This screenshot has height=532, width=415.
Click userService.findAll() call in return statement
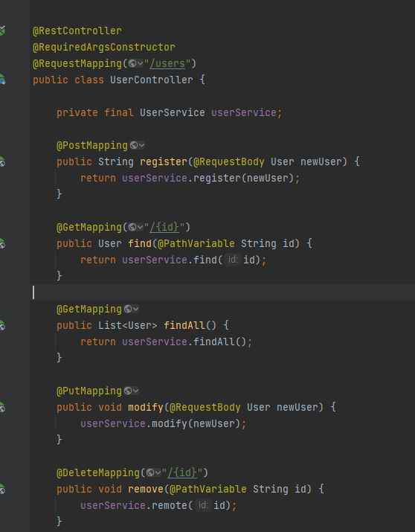coord(184,342)
